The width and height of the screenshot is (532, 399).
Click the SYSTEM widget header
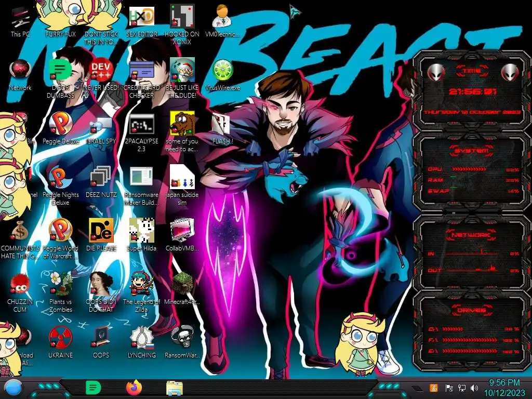pos(472,151)
